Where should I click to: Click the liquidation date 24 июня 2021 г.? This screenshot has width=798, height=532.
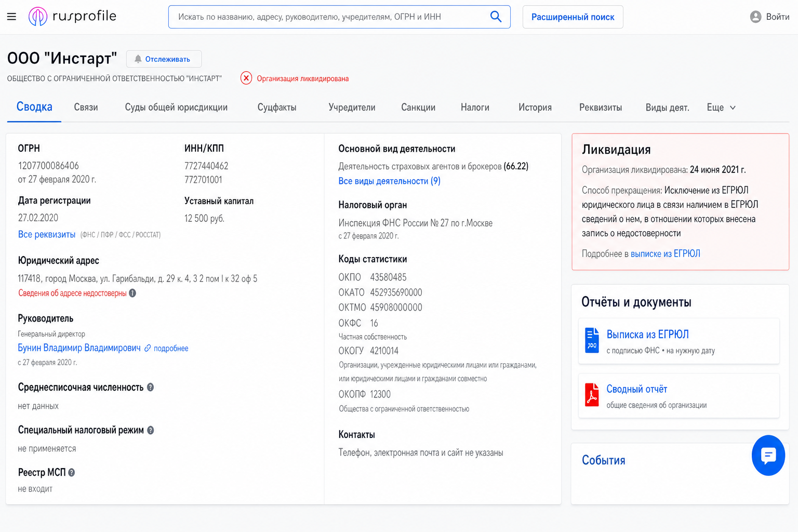click(717, 169)
